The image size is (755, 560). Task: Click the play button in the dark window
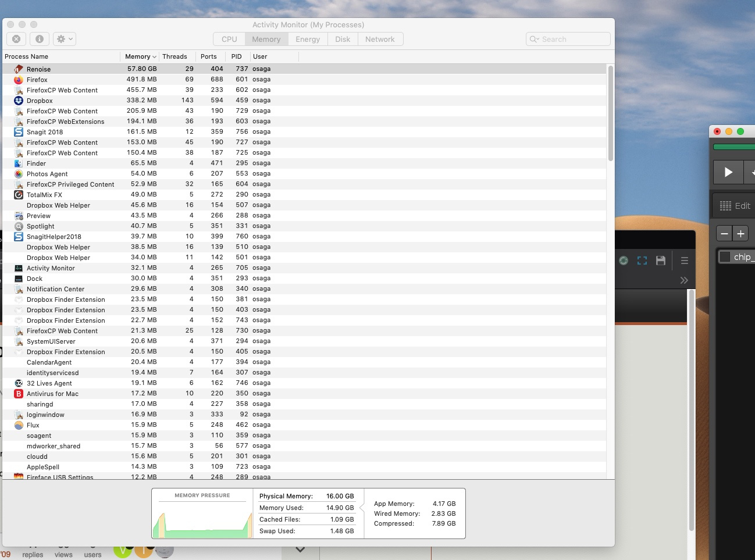728,172
